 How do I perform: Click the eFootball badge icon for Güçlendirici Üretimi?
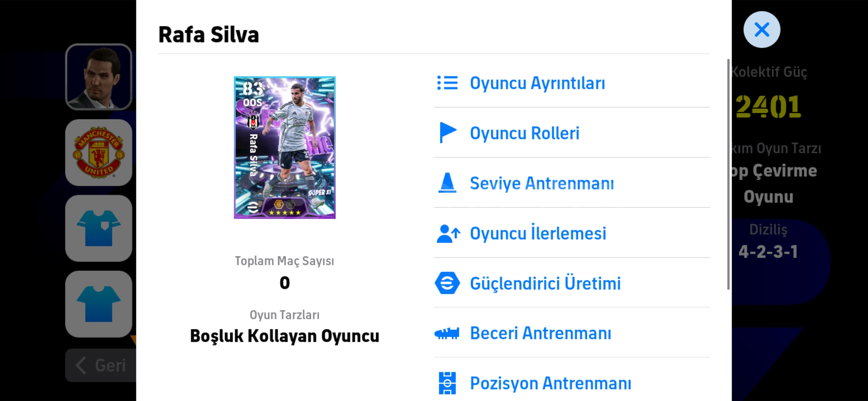447,283
